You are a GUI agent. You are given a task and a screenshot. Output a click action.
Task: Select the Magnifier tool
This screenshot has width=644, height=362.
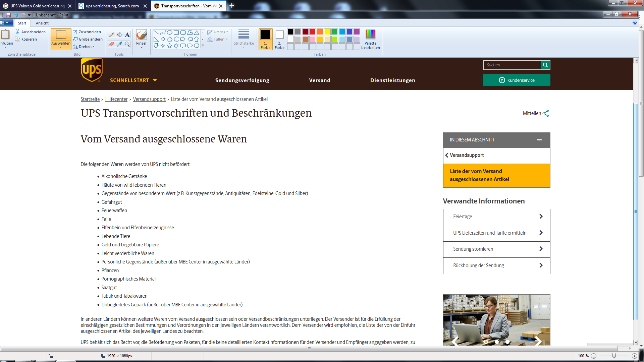(127, 44)
